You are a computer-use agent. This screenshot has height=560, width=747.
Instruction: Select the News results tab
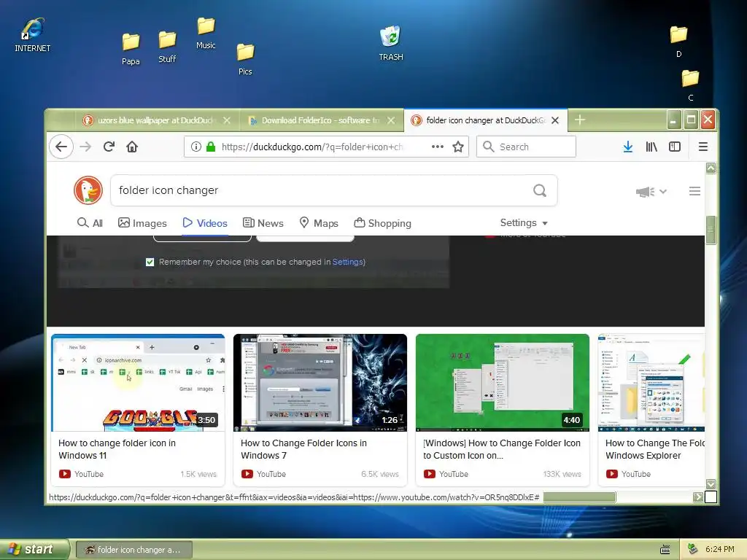pyautogui.click(x=263, y=223)
